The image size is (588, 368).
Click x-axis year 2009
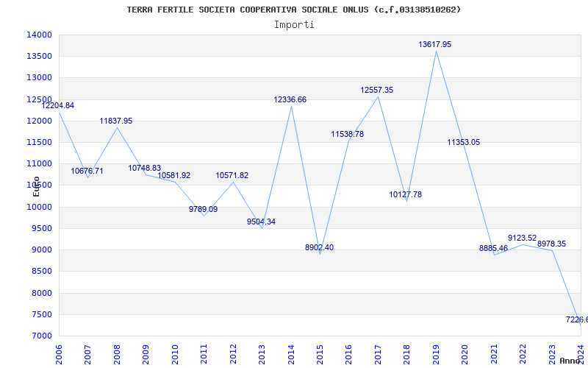click(146, 354)
